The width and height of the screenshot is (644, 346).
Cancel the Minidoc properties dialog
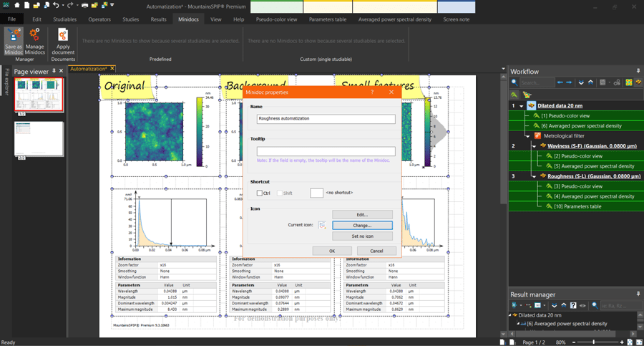click(376, 251)
